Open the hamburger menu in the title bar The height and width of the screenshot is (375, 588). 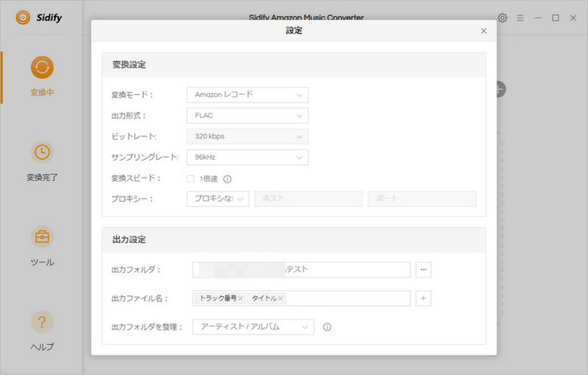[520, 18]
